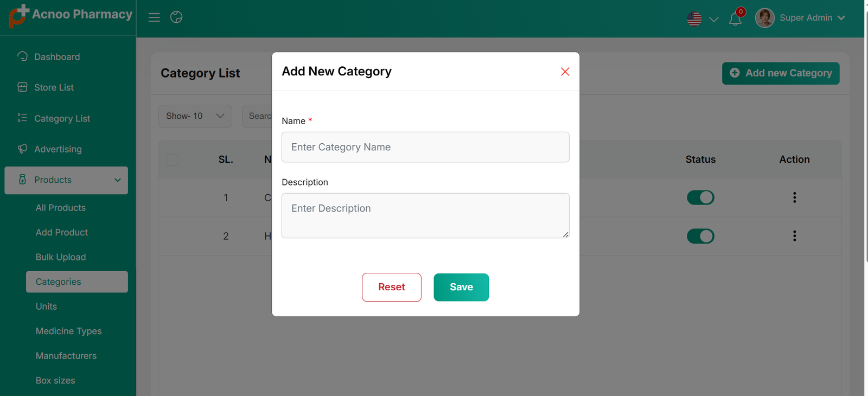This screenshot has width=868, height=396.
Task: Click the Reset button
Action: pos(391,287)
